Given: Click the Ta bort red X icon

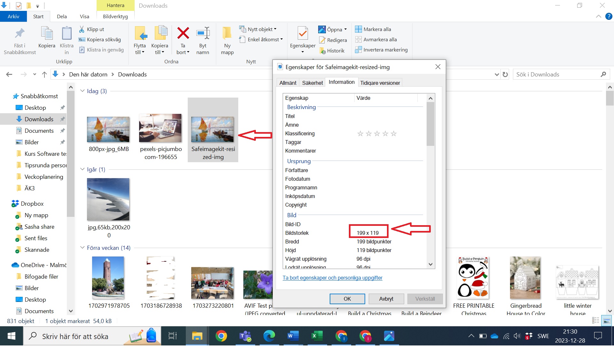Looking at the screenshot, I should (x=183, y=33).
